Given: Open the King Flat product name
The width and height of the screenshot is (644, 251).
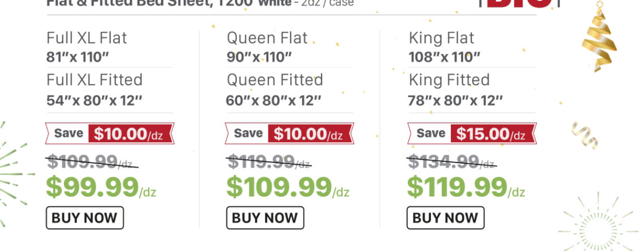Looking at the screenshot, I should click(x=441, y=38).
